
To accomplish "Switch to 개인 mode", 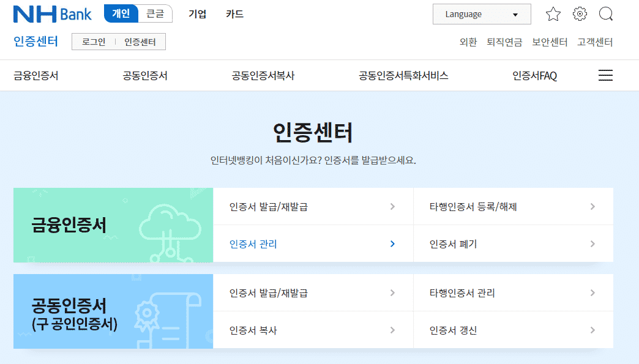I will (x=121, y=13).
